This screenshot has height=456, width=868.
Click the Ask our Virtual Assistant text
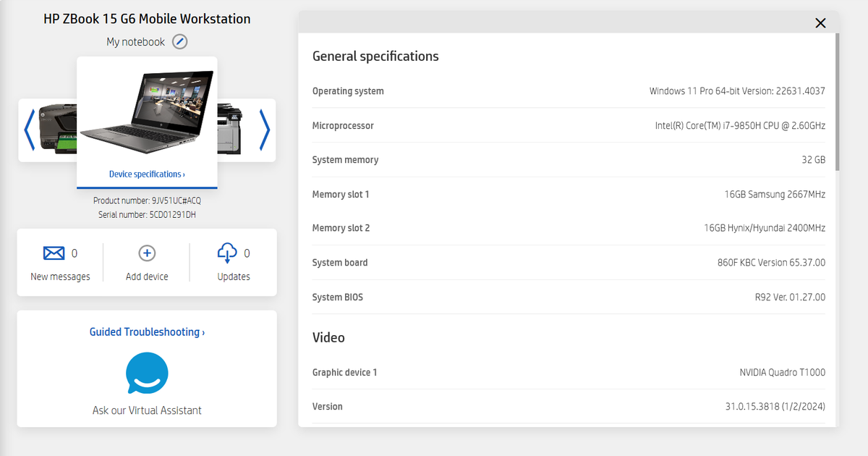(147, 410)
